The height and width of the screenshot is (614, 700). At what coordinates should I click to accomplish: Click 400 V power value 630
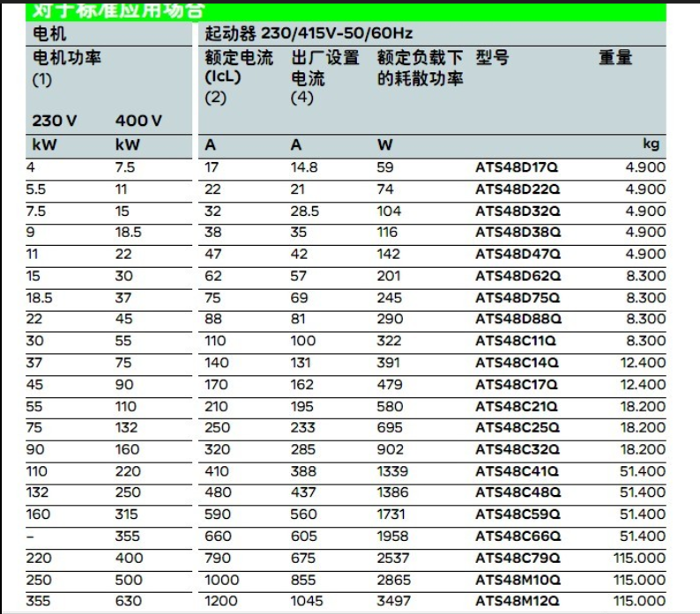click(129, 601)
